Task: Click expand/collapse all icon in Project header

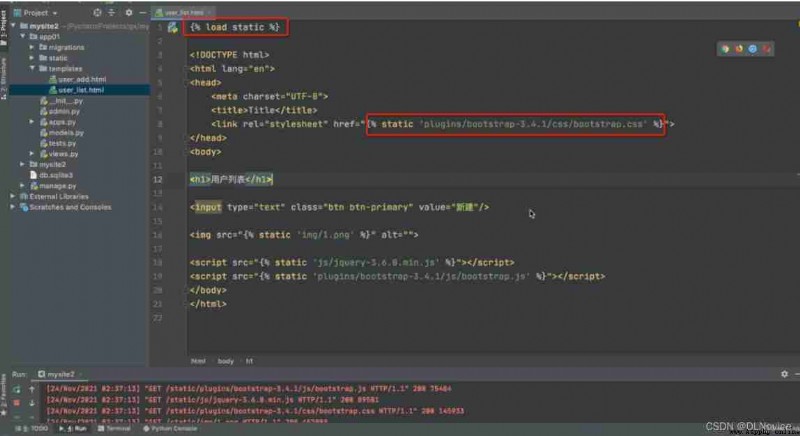Action: pos(112,12)
